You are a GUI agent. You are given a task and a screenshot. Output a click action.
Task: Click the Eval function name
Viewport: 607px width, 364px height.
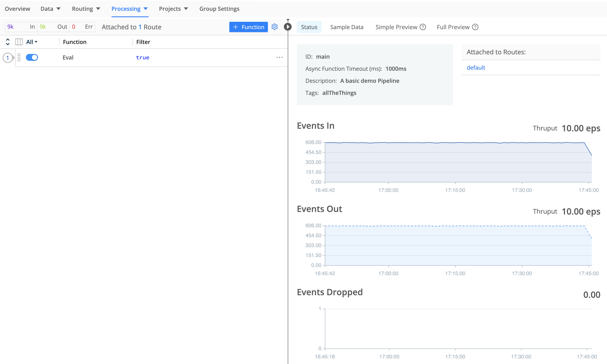tap(68, 57)
